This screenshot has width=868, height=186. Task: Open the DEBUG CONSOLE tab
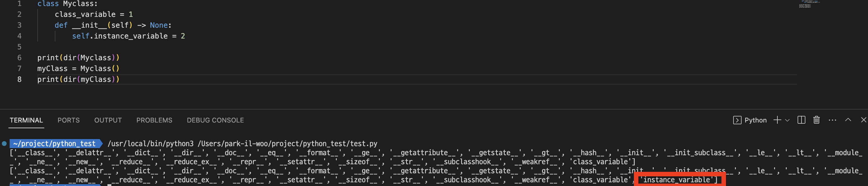click(215, 120)
